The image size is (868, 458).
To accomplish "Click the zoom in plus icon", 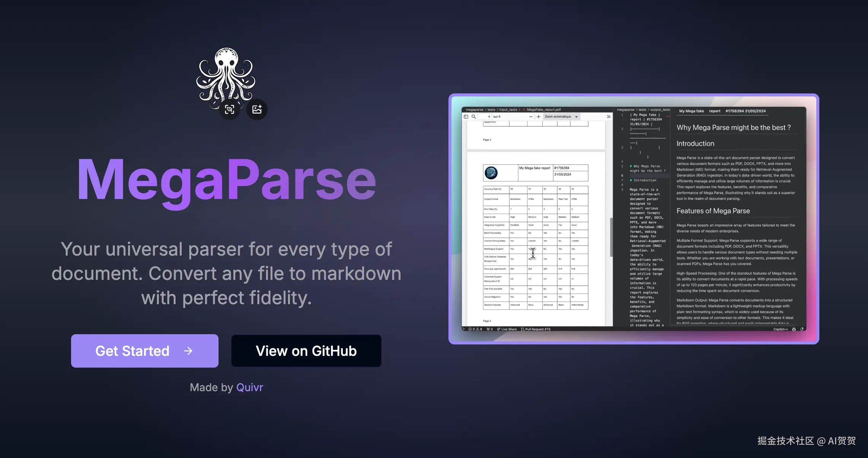I will click(x=539, y=117).
